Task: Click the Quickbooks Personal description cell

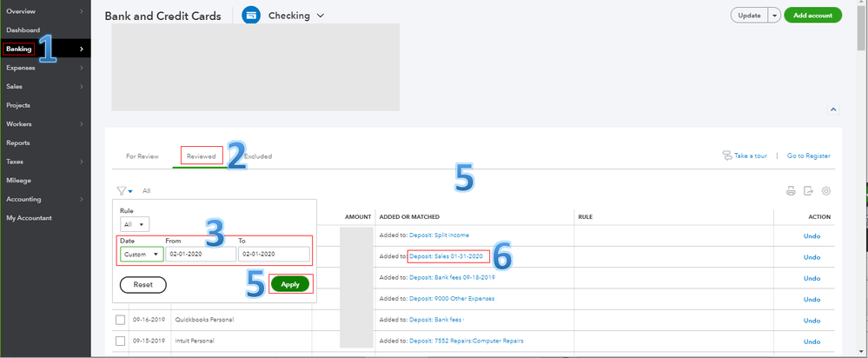Action: pyautogui.click(x=204, y=320)
